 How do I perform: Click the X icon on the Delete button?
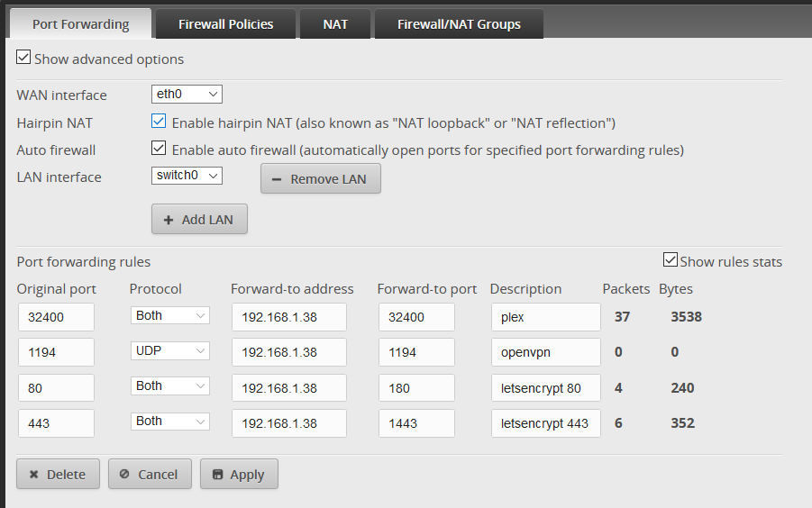tap(33, 475)
